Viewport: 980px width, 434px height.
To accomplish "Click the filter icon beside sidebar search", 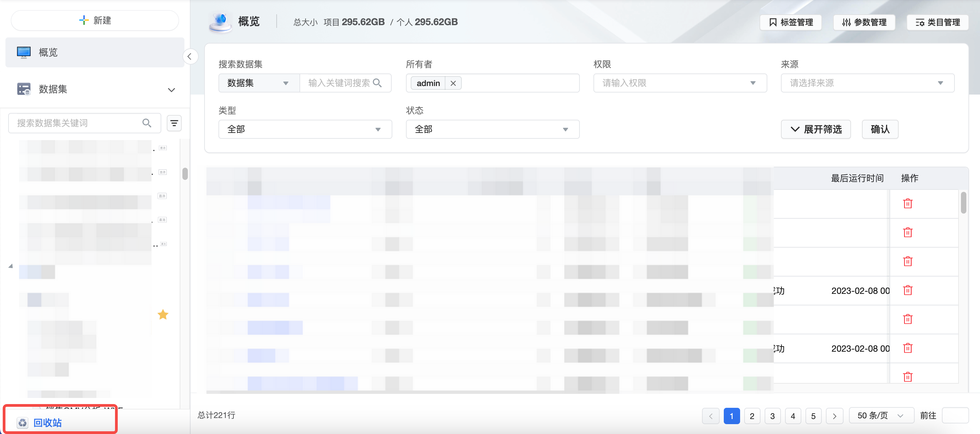I will [x=174, y=123].
